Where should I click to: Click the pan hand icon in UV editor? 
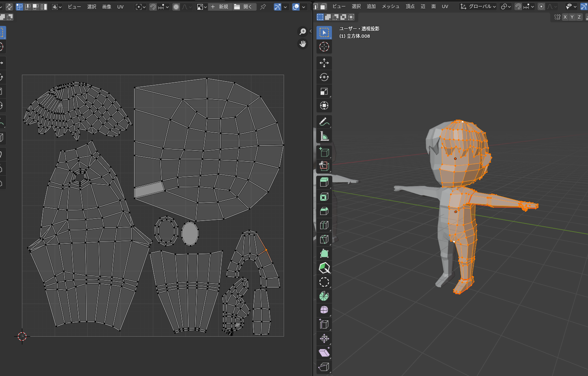tap(303, 44)
